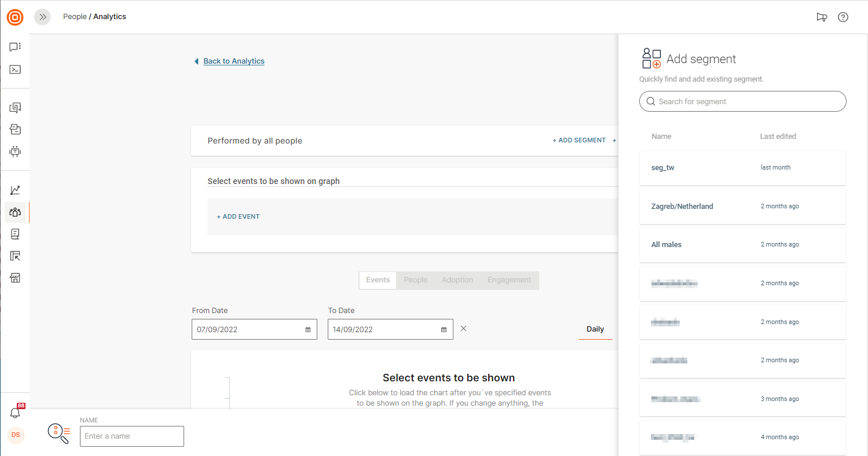Switch to the Engagement tab

pyautogui.click(x=509, y=280)
